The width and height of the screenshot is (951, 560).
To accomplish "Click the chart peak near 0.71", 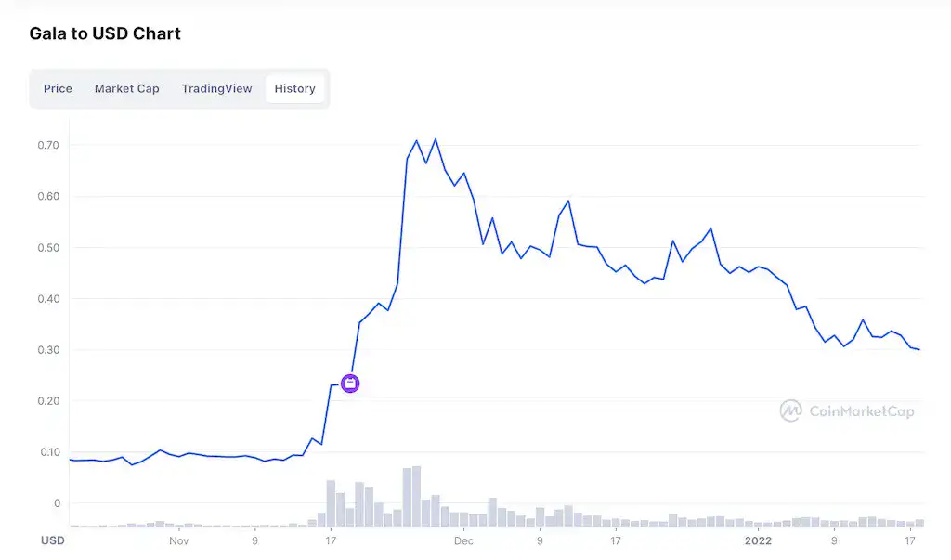I will click(x=436, y=137).
